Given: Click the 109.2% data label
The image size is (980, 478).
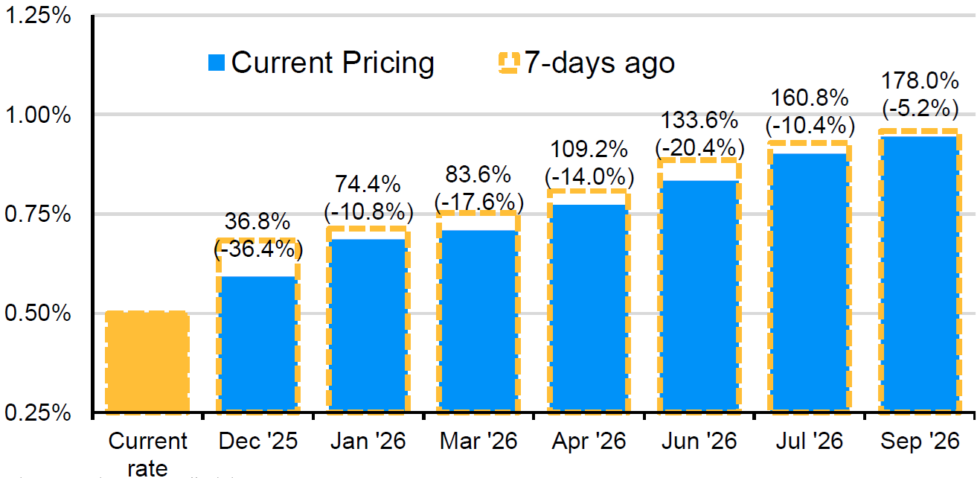Looking at the screenshot, I should coord(589,150).
